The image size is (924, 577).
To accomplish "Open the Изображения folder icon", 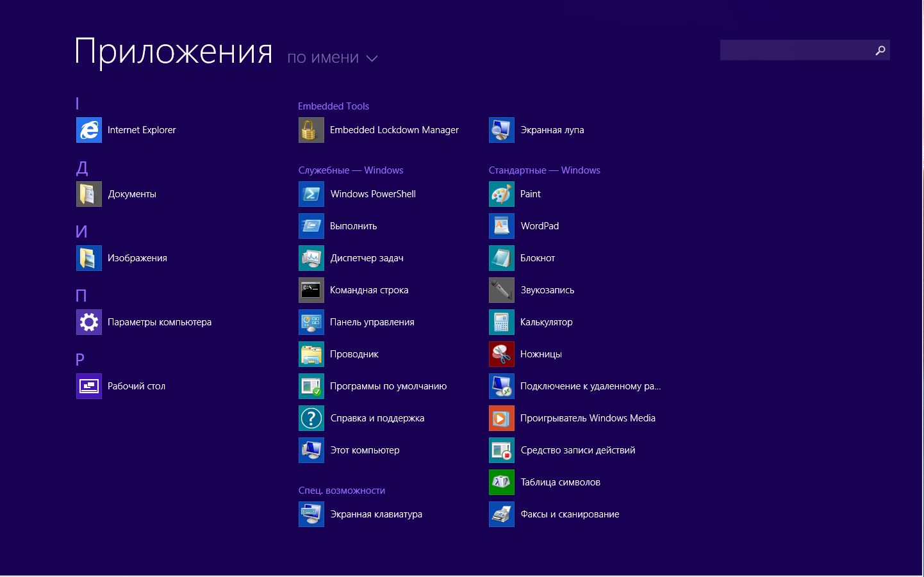I will click(89, 258).
